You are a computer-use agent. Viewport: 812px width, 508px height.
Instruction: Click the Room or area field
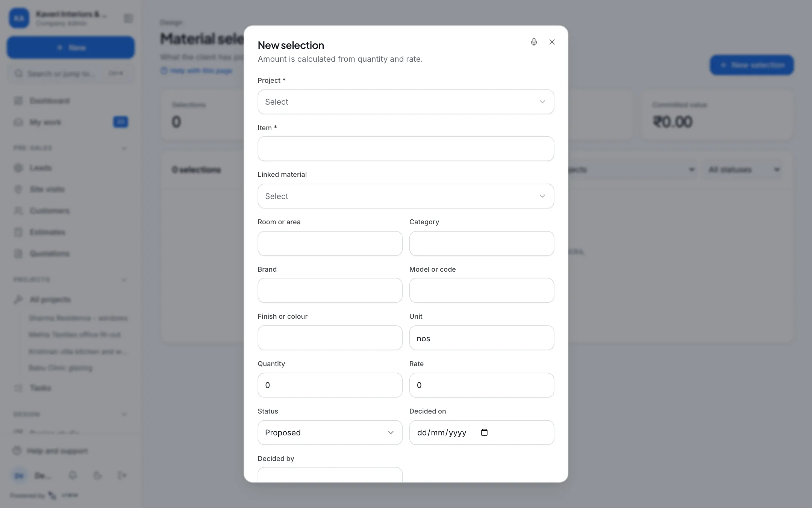330,243
